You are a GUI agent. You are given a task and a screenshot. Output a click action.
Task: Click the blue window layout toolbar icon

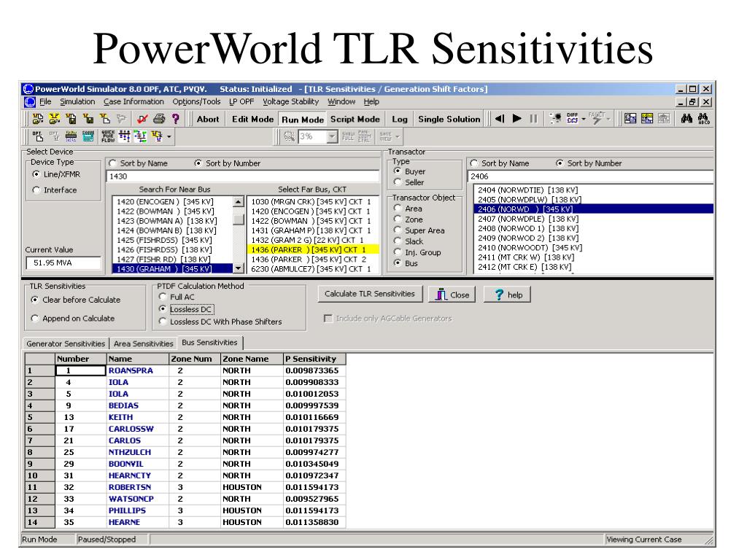(x=630, y=119)
